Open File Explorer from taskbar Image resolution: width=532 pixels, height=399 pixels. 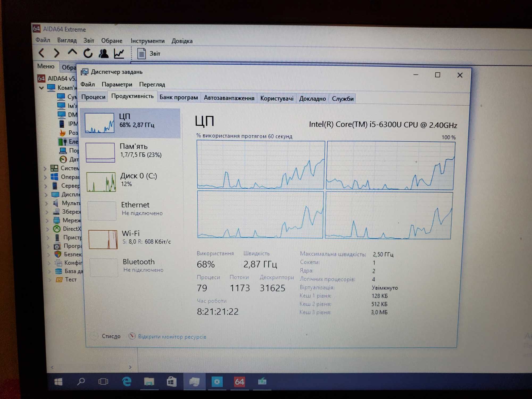coord(149,382)
